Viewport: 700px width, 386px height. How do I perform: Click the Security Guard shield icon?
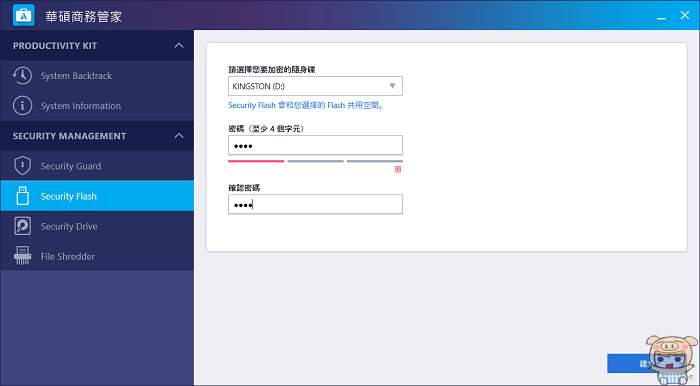pyautogui.click(x=22, y=166)
